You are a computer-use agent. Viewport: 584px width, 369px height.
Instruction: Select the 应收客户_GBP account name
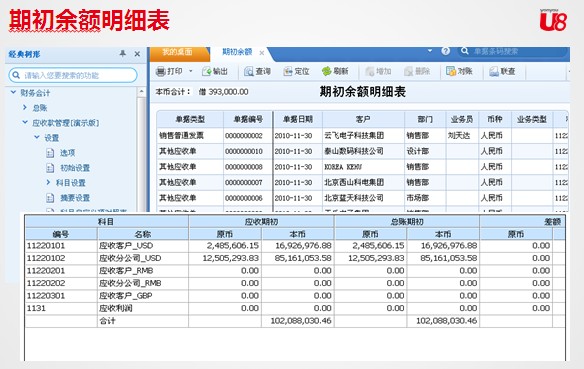tap(126, 296)
